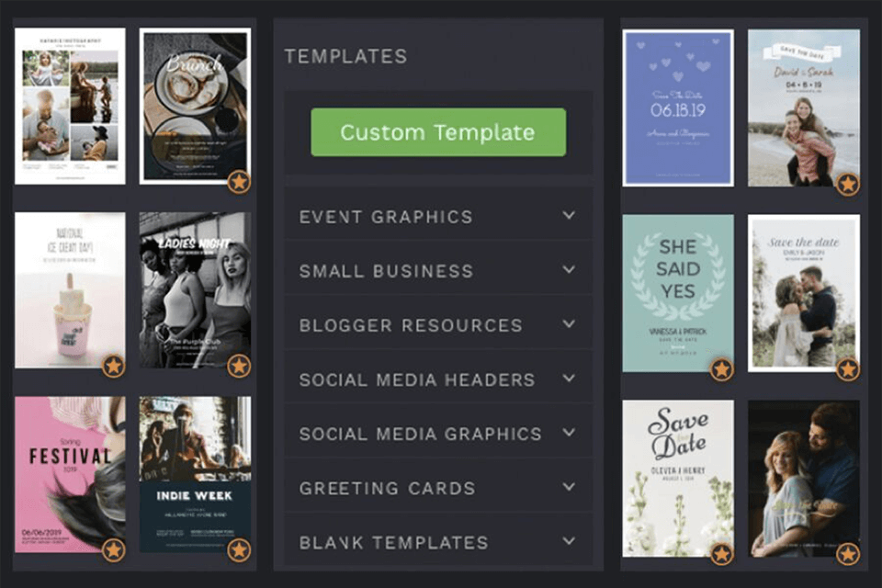Click star badge on She Said Yes template
Viewport: 882px width, 588px height.
click(x=721, y=369)
